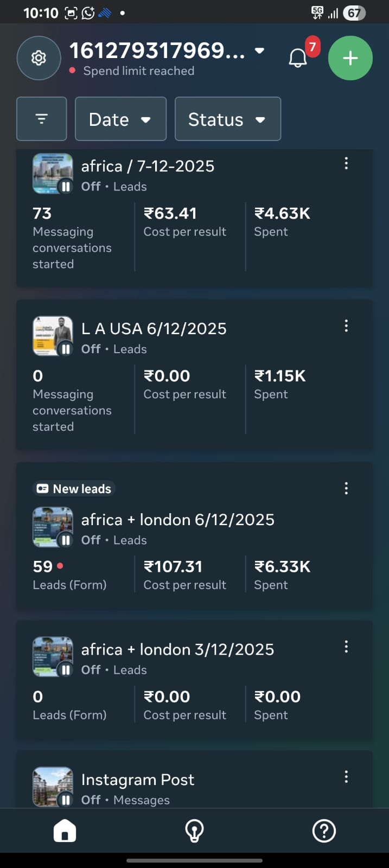Open Instagram Post ad thumbnail
Image resolution: width=389 pixels, height=868 pixels.
tap(53, 787)
